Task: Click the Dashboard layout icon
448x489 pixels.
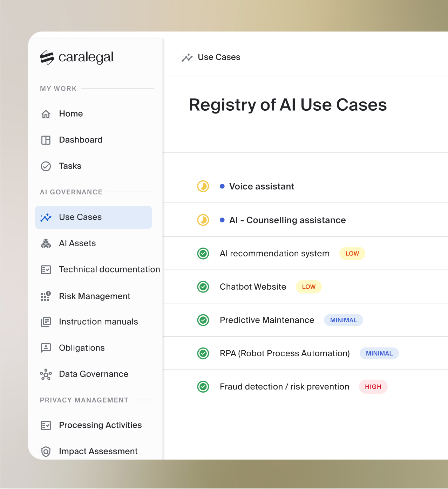Action: [46, 140]
